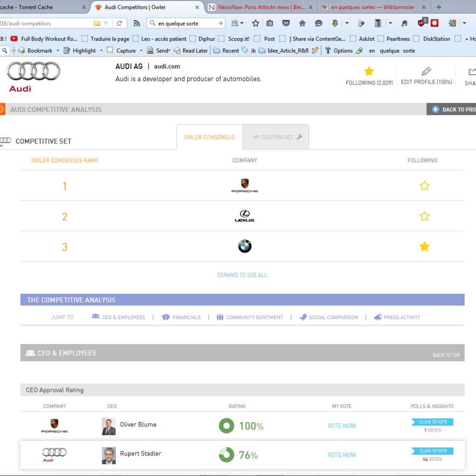Click Vote Now for Rupert Stadler
476x476 pixels.
(x=342, y=455)
